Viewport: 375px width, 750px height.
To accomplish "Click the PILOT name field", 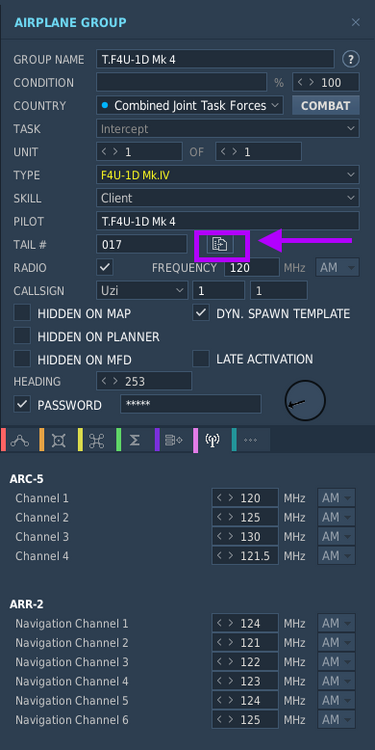I will pos(228,221).
